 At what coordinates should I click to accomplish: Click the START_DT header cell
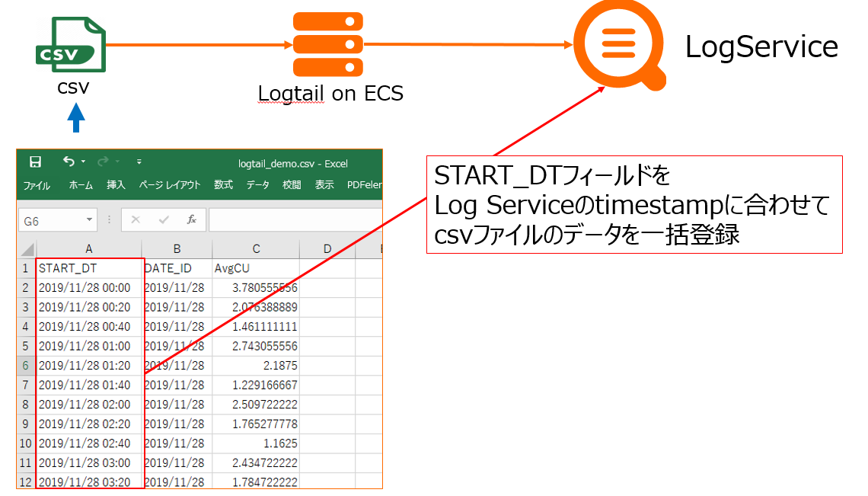[88, 269]
